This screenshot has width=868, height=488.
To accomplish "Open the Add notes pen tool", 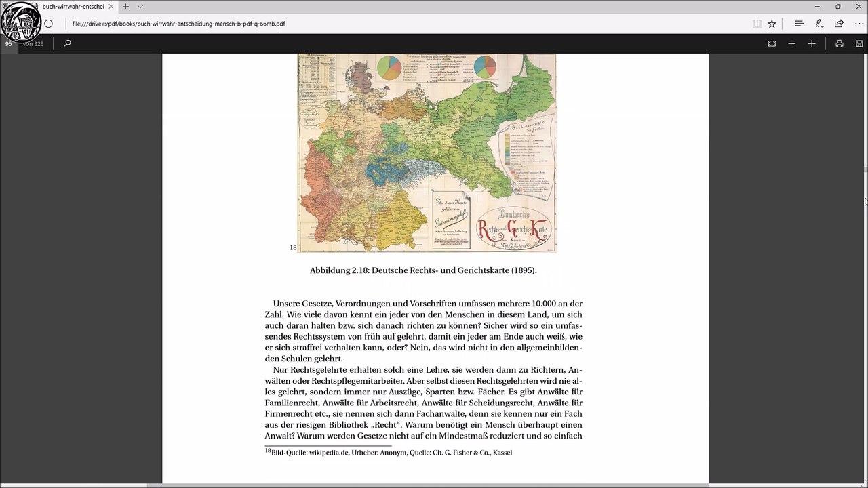I will [x=819, y=24].
